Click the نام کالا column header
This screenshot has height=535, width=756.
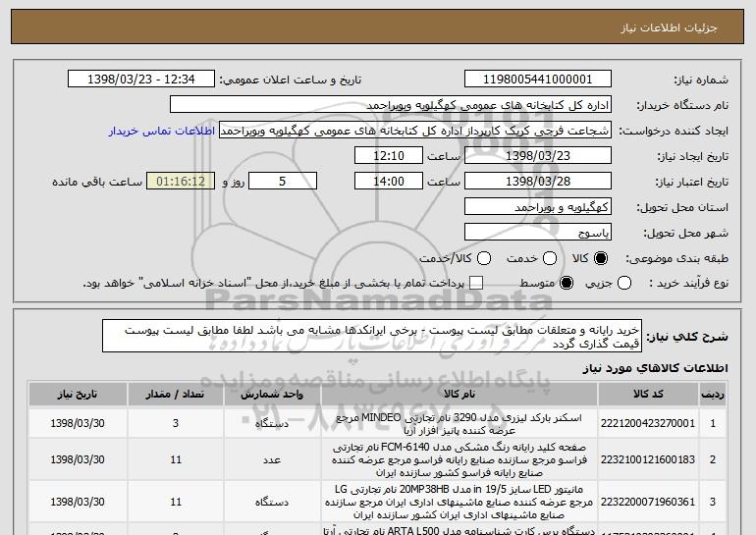(x=459, y=395)
